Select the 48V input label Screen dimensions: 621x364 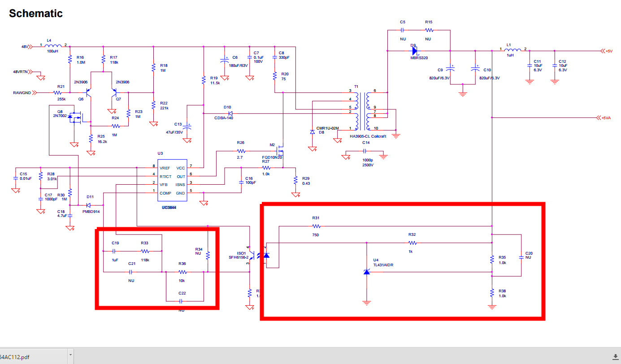(x=25, y=47)
